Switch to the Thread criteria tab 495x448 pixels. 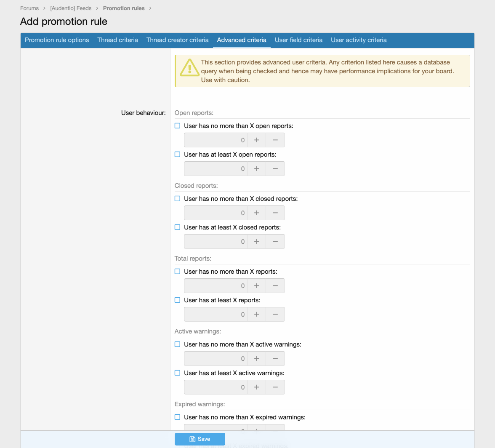117,40
